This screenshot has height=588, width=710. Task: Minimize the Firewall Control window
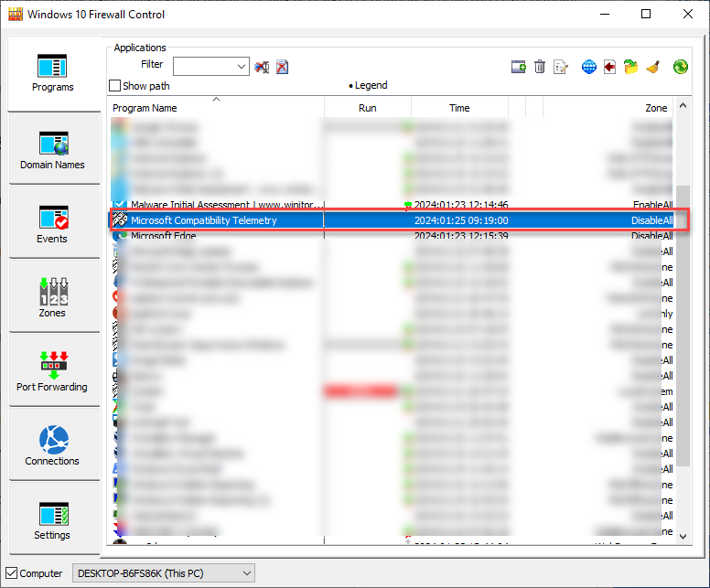tap(605, 14)
